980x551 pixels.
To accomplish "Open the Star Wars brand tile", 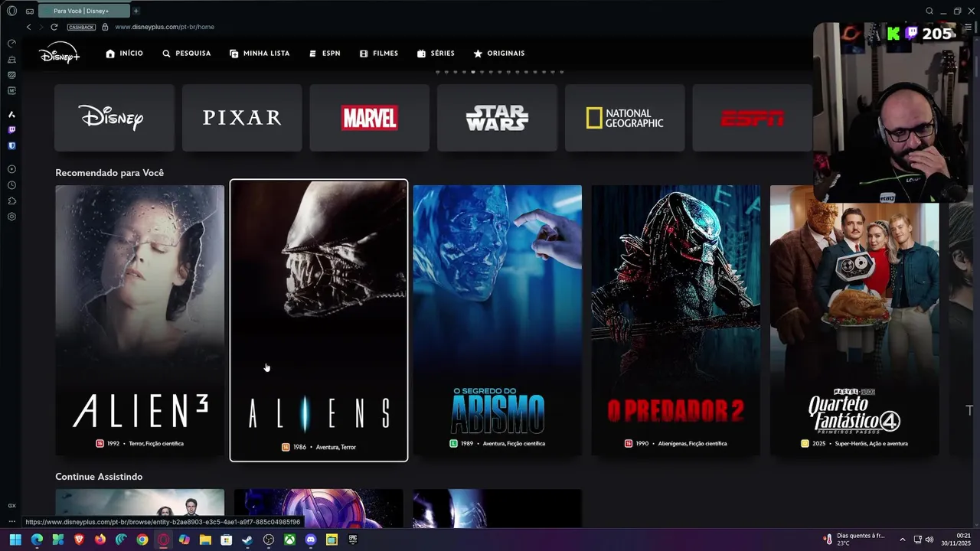I will coord(497,118).
